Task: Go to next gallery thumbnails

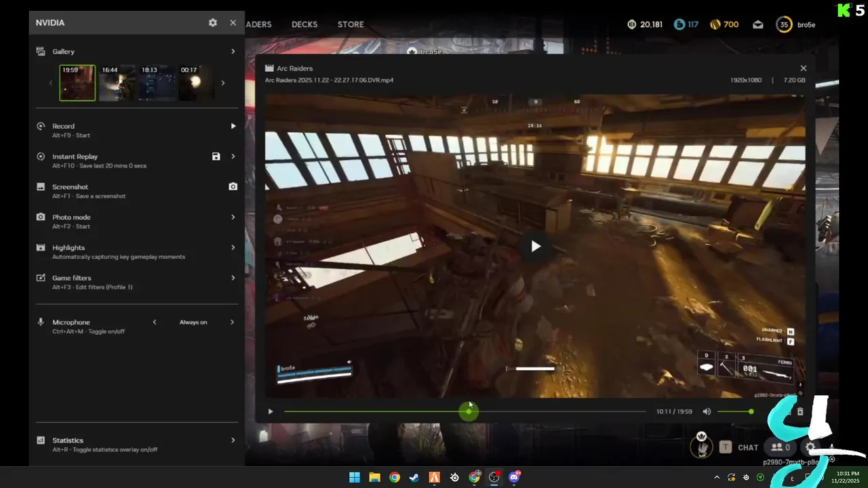Action: point(222,83)
